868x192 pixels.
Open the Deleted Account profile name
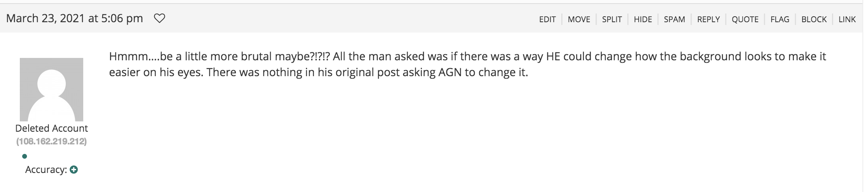(52, 128)
